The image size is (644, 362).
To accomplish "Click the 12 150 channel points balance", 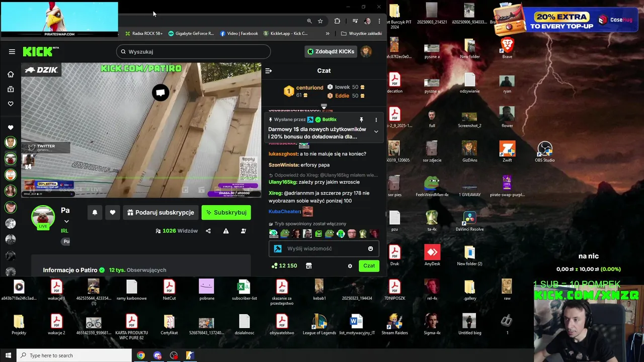I will (284, 266).
